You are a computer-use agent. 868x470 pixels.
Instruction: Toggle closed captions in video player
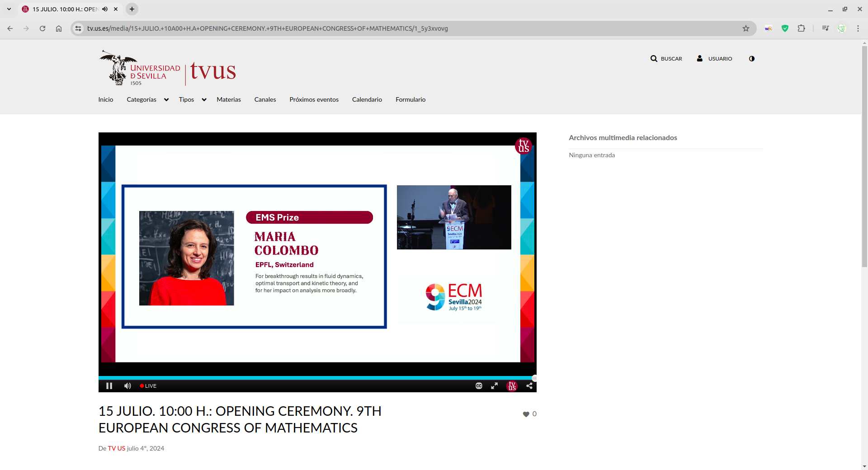479,386
